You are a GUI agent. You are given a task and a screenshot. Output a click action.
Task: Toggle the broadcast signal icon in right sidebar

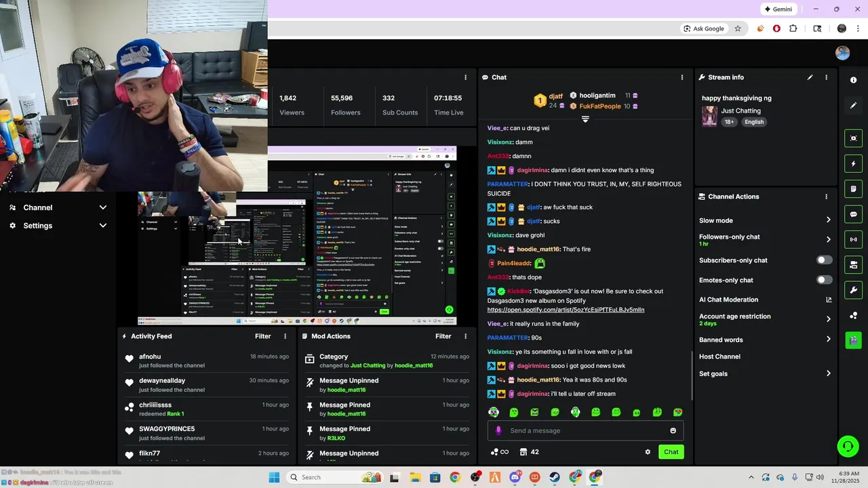pyautogui.click(x=853, y=239)
